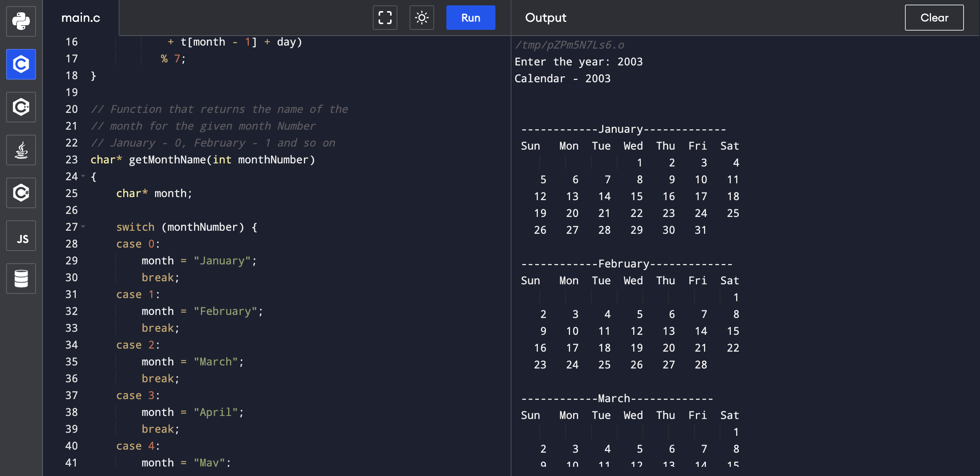This screenshot has height=476, width=980.
Task: Click line number 29 in gutter
Action: [x=71, y=261]
